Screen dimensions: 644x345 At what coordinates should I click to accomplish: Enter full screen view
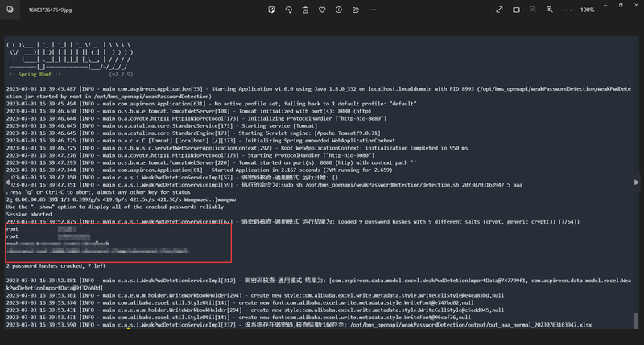point(499,10)
